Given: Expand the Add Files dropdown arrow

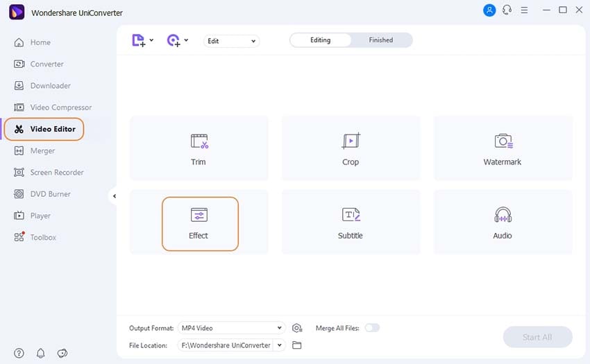Looking at the screenshot, I should click(151, 40).
